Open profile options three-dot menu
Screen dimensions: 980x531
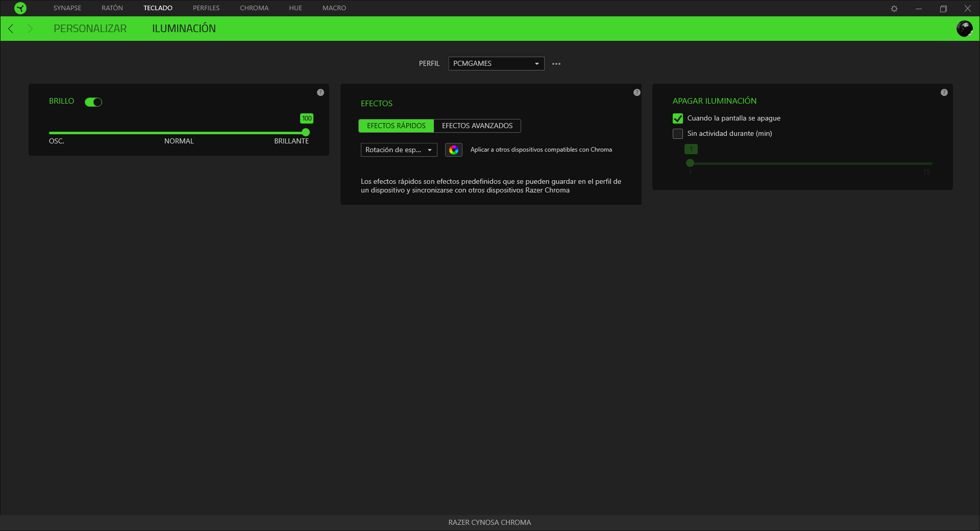coord(556,64)
